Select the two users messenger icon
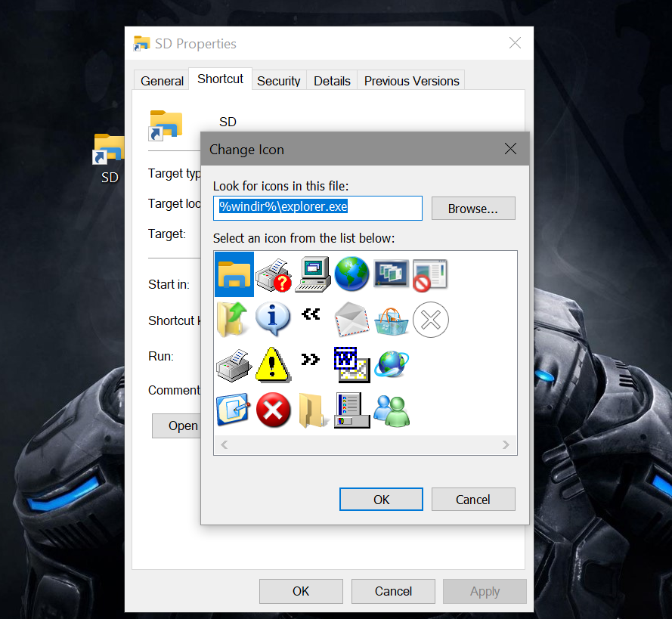The image size is (672, 619). tap(392, 411)
